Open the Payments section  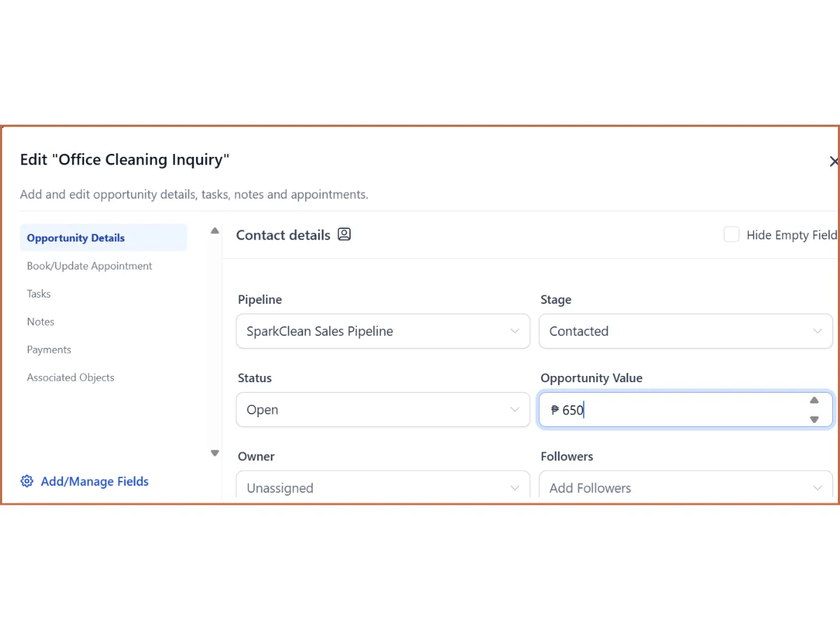tap(49, 349)
